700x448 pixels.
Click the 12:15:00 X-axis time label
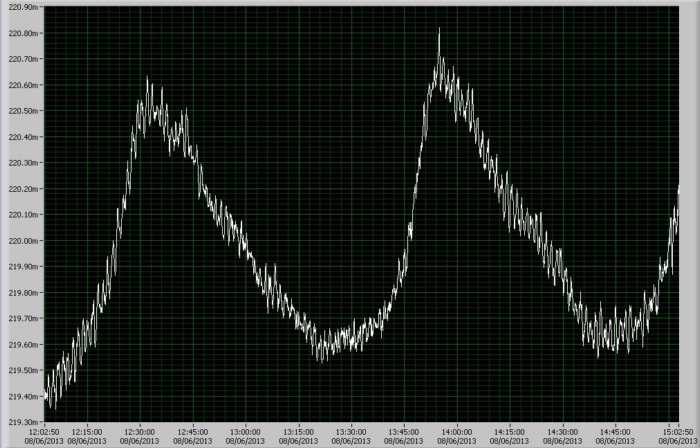(87, 432)
